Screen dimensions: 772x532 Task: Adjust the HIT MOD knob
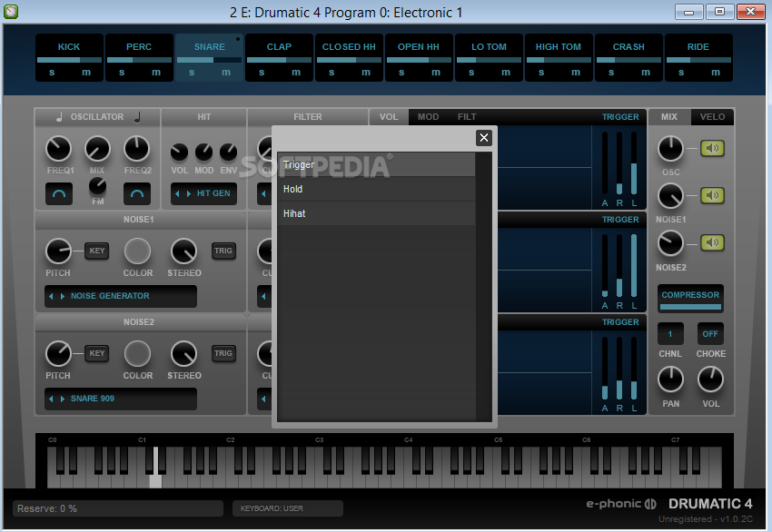click(x=203, y=153)
